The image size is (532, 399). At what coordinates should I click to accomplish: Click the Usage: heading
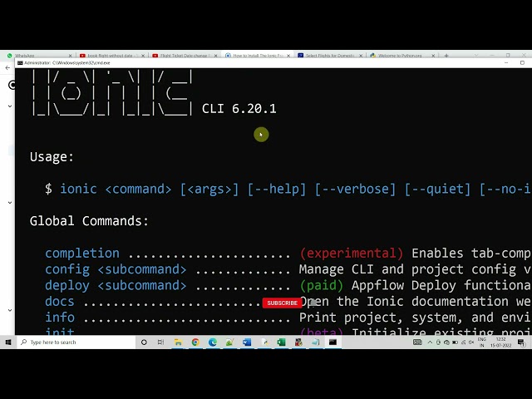tap(52, 157)
